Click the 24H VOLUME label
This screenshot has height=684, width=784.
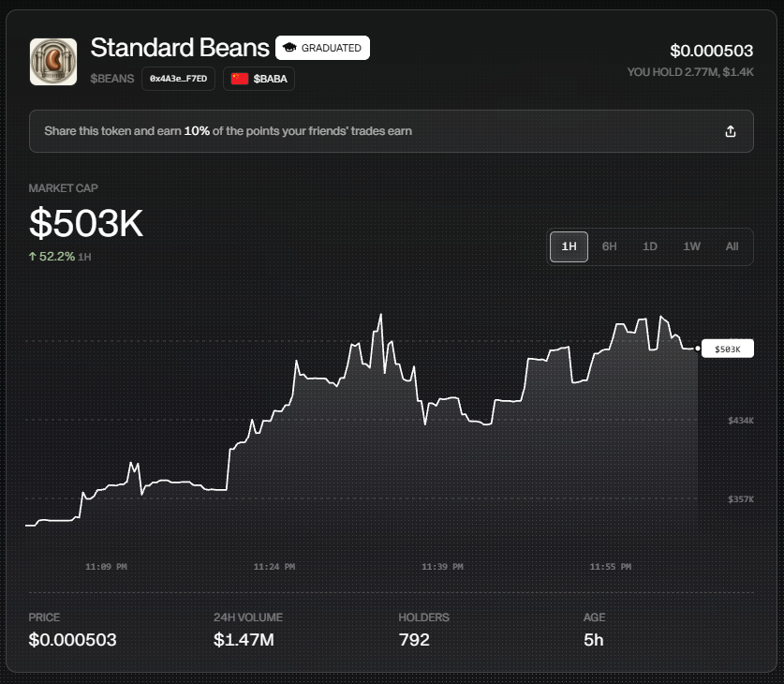pos(248,617)
